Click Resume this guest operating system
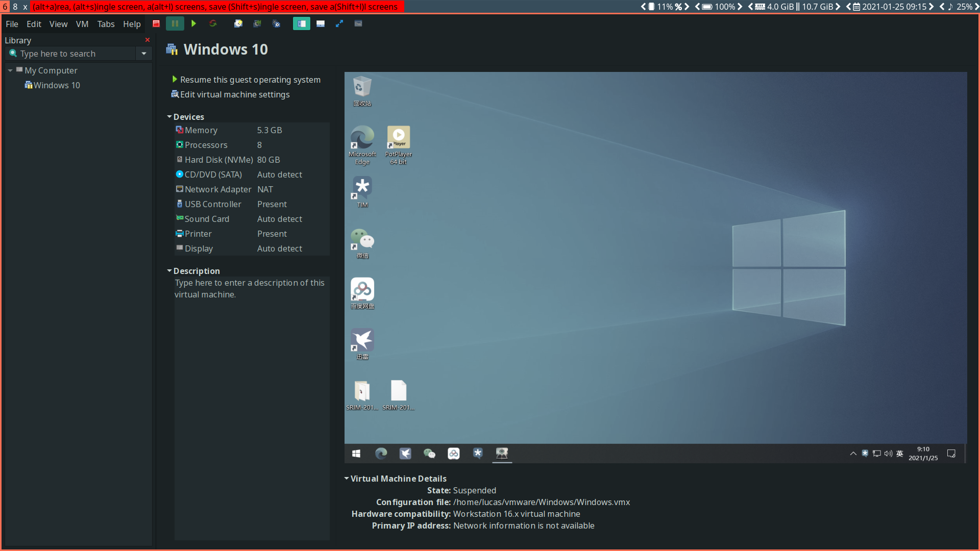The width and height of the screenshot is (980, 551). pos(250,80)
